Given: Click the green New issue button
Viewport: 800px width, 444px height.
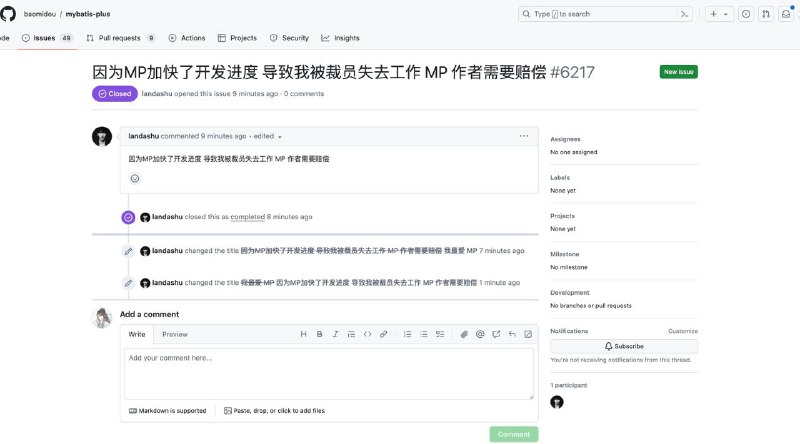Looking at the screenshot, I should (679, 72).
